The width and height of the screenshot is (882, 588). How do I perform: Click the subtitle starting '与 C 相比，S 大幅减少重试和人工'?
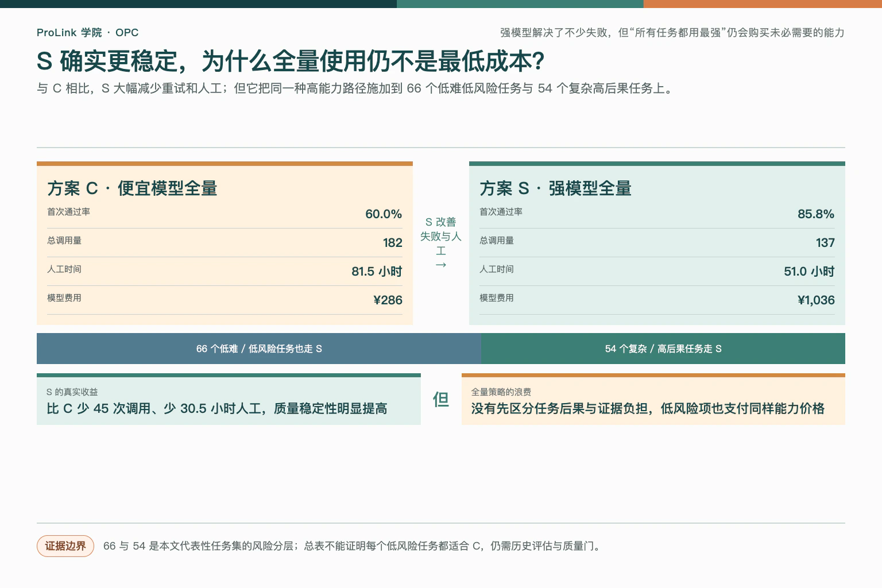coord(355,88)
